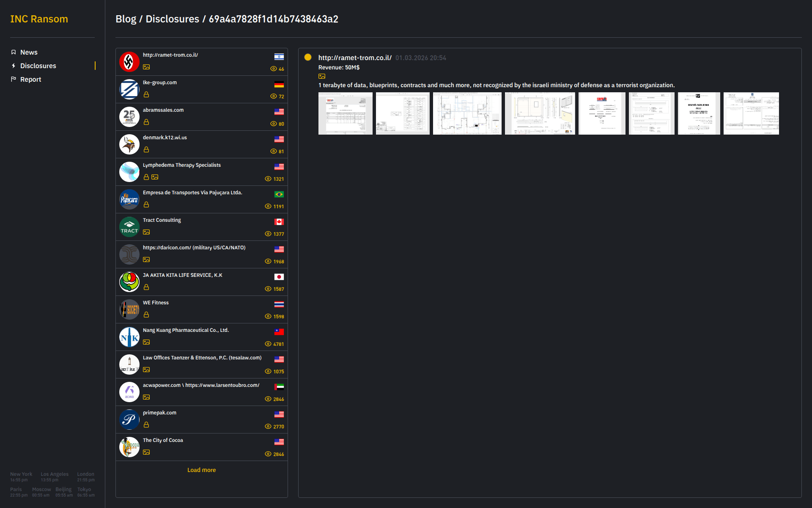Select JA AKITA KITA LIFE SERVICE entry title

tap(183, 275)
